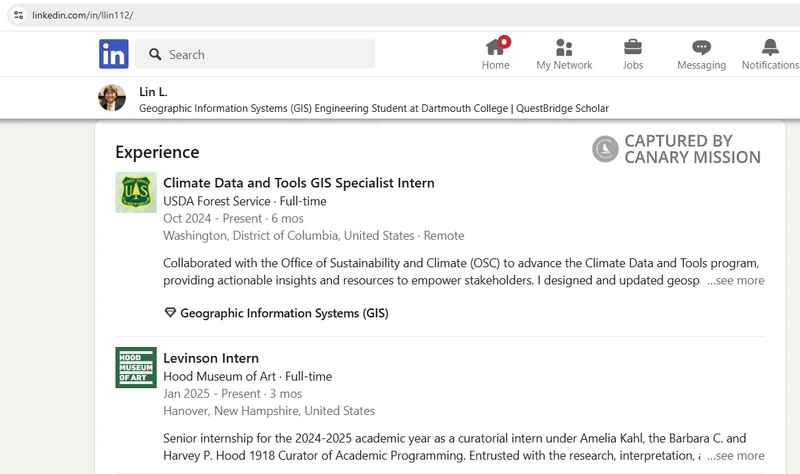Click Washington, District of Columbia location text

click(x=314, y=236)
